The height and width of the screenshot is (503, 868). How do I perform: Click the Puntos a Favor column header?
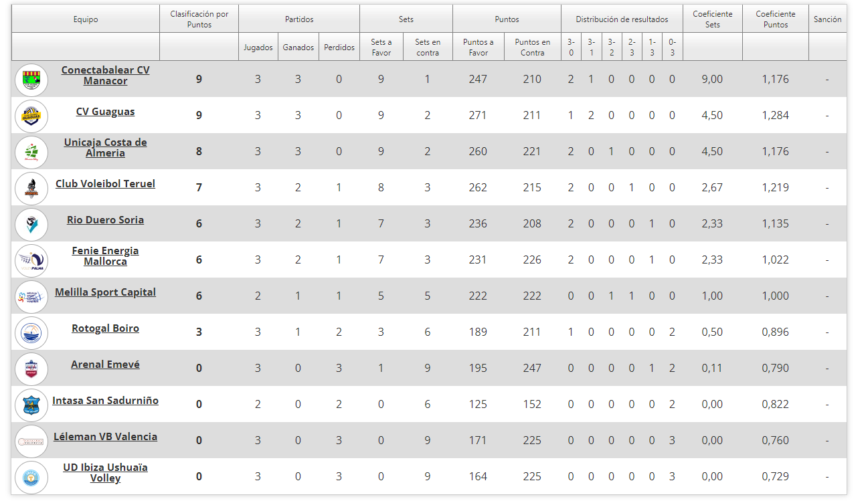pos(479,47)
